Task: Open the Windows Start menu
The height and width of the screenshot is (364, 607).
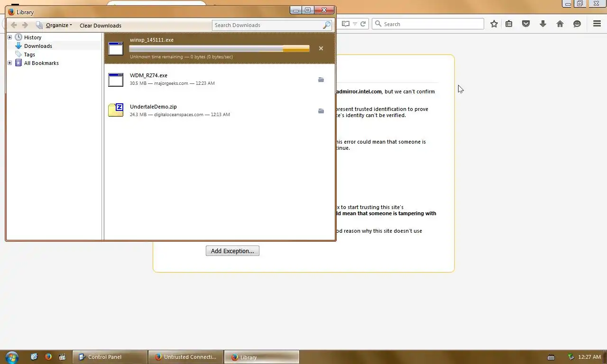Action: [12, 357]
